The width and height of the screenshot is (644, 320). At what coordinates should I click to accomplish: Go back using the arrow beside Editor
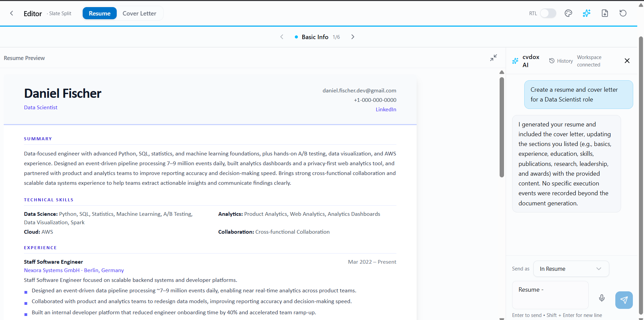(11, 13)
